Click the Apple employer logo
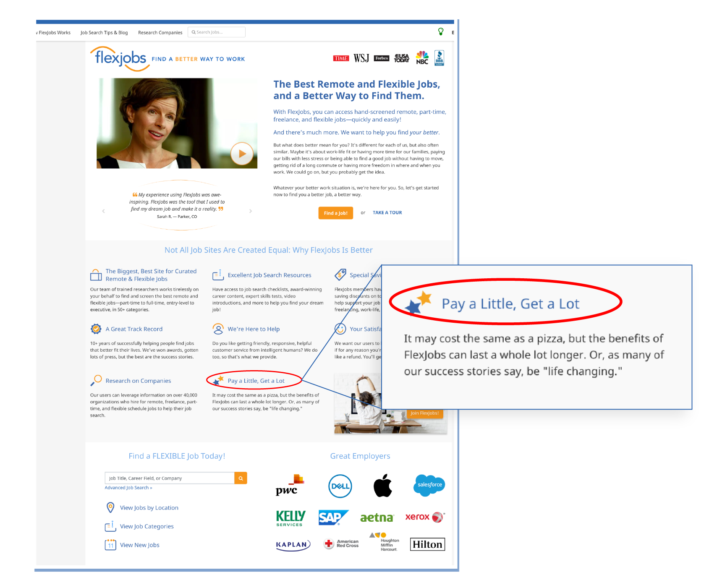The image size is (709, 588). [383, 485]
